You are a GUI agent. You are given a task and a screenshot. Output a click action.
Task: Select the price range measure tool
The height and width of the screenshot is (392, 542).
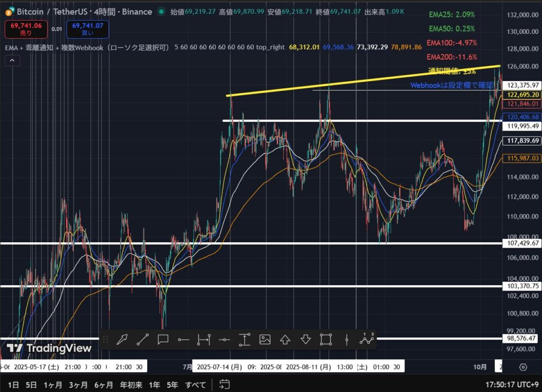[x=245, y=339]
